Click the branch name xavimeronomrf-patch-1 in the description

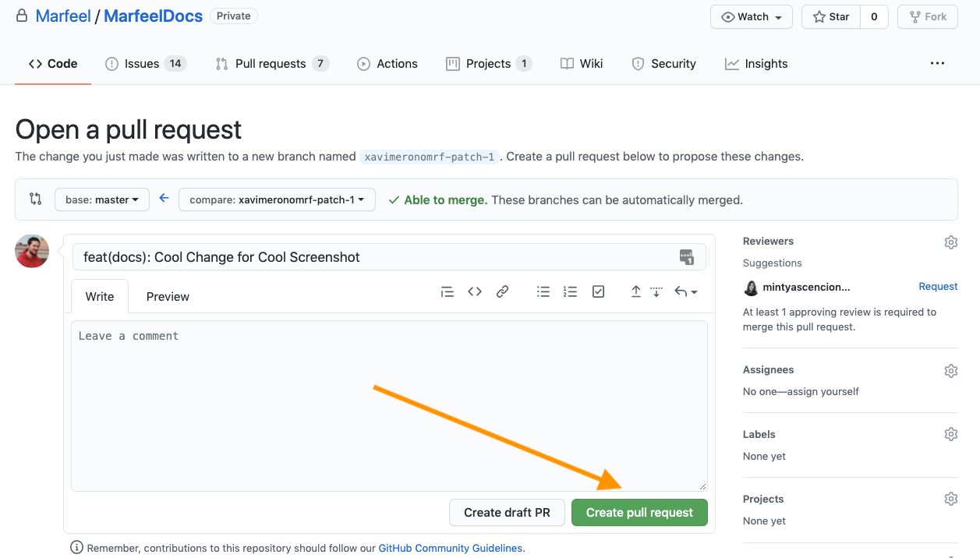430,157
